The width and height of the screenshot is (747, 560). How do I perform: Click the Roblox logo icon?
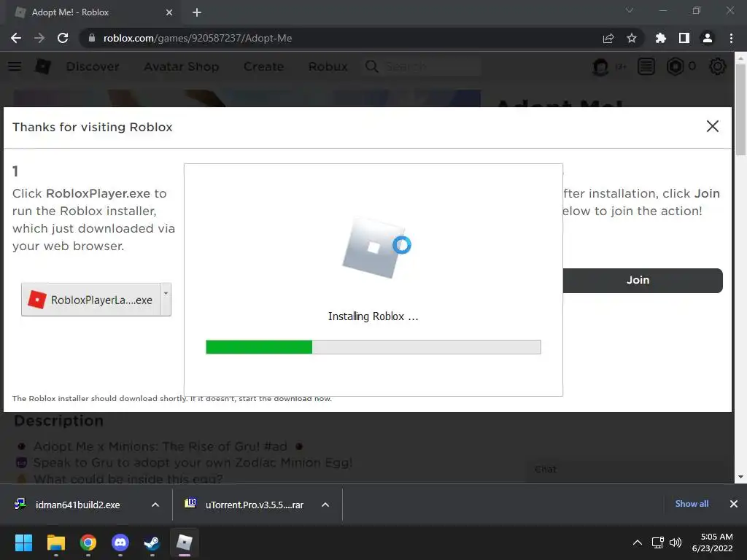(x=43, y=66)
